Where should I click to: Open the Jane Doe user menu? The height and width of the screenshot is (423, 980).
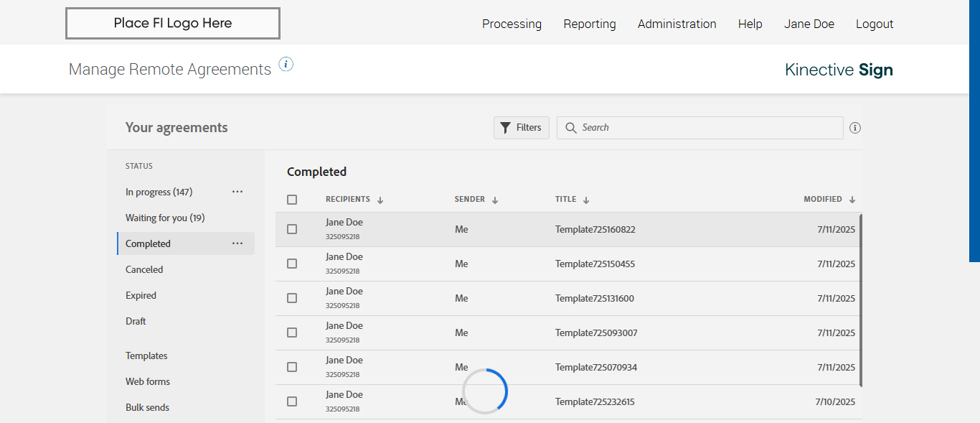pos(809,24)
